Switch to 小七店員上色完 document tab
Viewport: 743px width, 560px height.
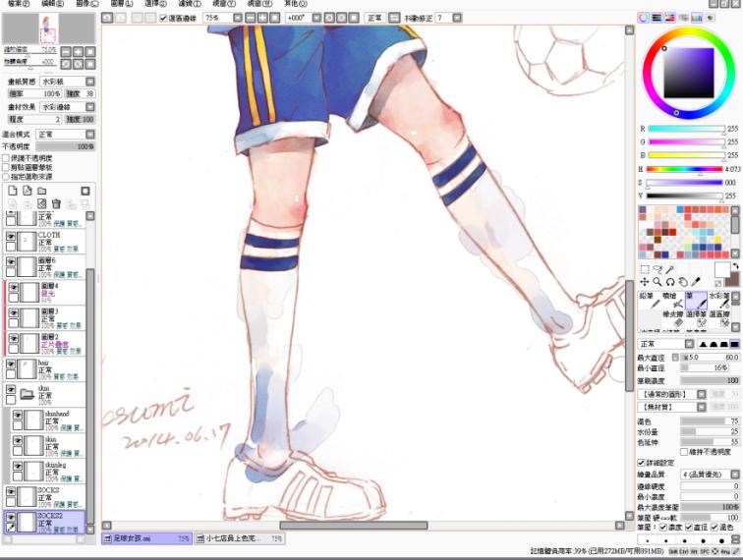point(239,538)
